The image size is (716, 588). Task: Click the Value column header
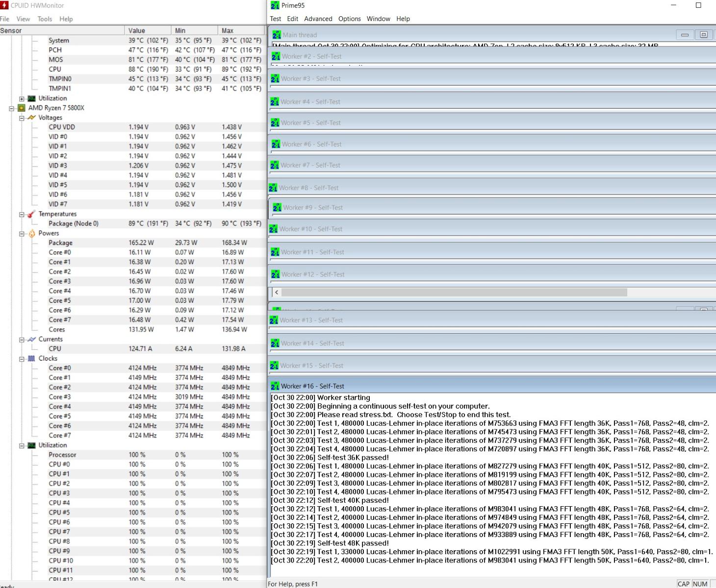(x=148, y=30)
